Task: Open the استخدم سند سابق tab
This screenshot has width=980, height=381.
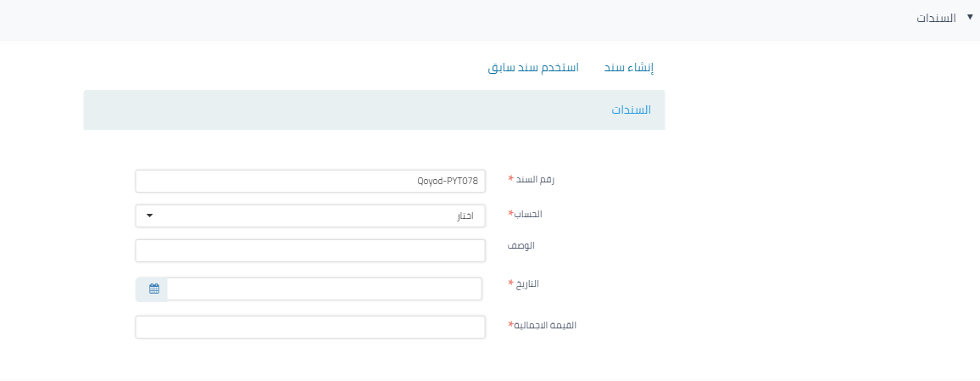Action: pyautogui.click(x=532, y=67)
